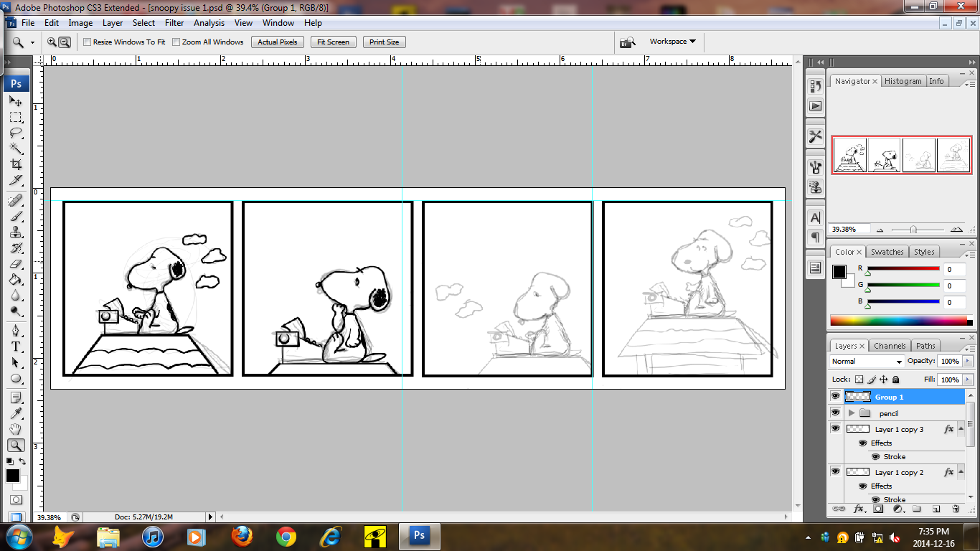This screenshot has width=980, height=551.
Task: Select the Horizontal Type tool
Action: coord(16,347)
